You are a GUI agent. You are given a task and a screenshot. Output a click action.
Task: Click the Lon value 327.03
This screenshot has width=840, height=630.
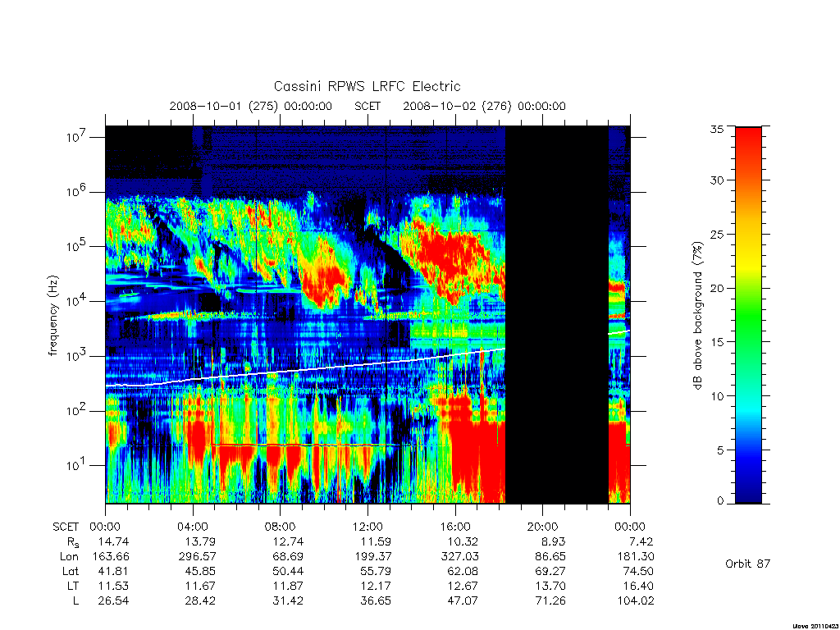(459, 557)
